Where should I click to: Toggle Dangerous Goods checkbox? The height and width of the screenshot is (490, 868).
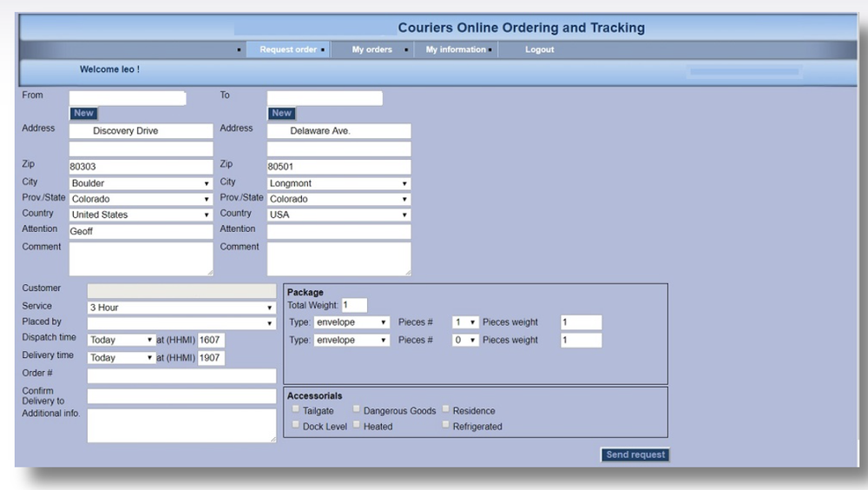pyautogui.click(x=357, y=409)
